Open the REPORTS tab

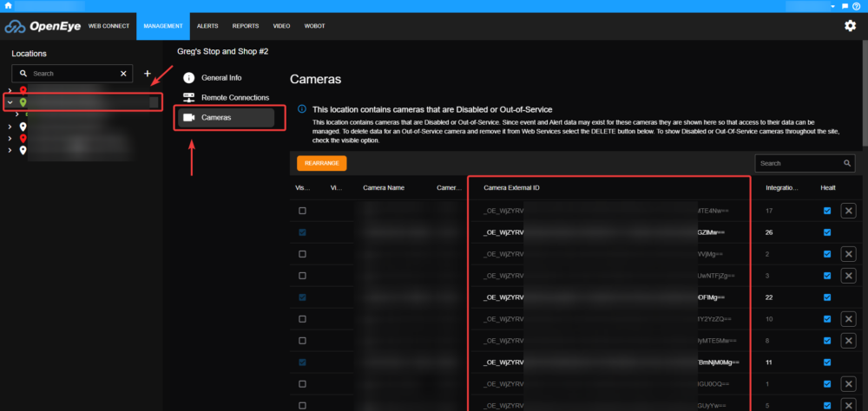[246, 26]
